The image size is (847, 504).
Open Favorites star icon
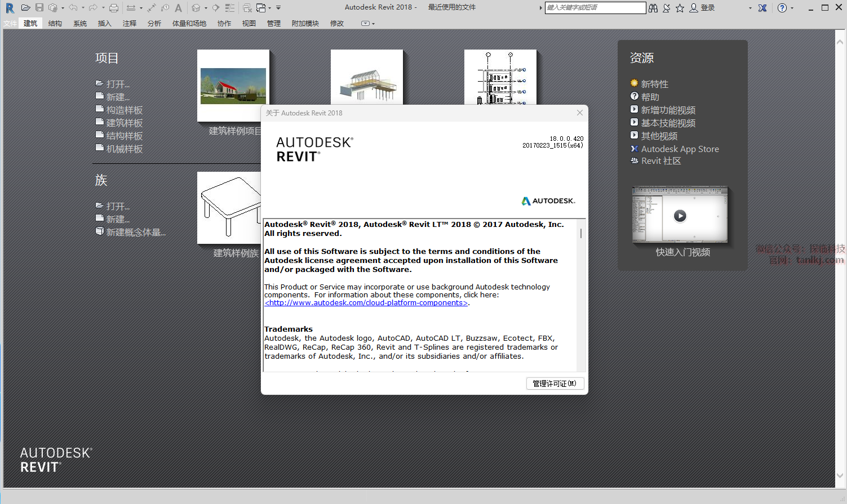[x=680, y=8]
